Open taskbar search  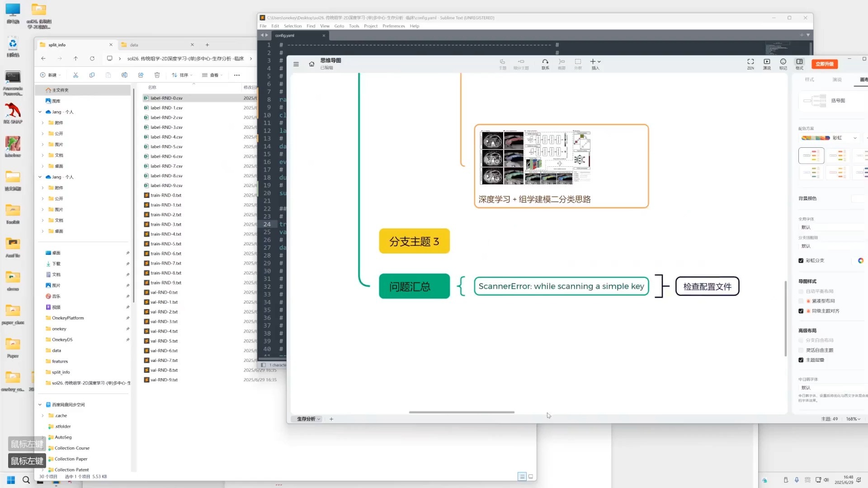click(x=26, y=480)
